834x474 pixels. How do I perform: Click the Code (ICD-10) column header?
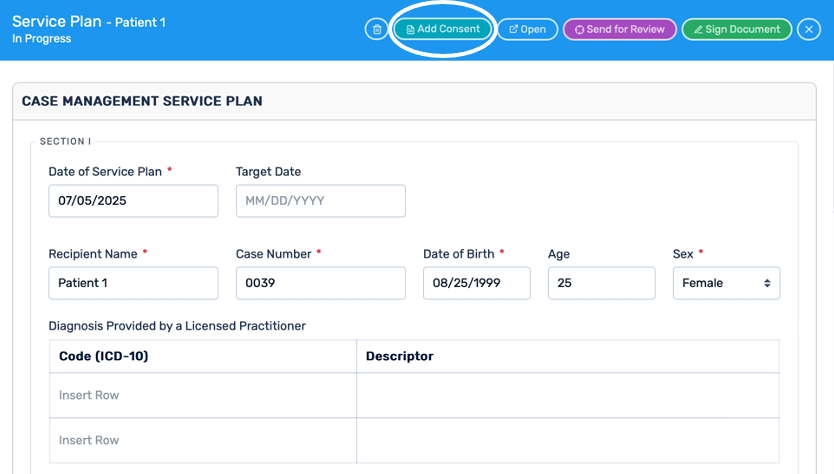tap(104, 356)
